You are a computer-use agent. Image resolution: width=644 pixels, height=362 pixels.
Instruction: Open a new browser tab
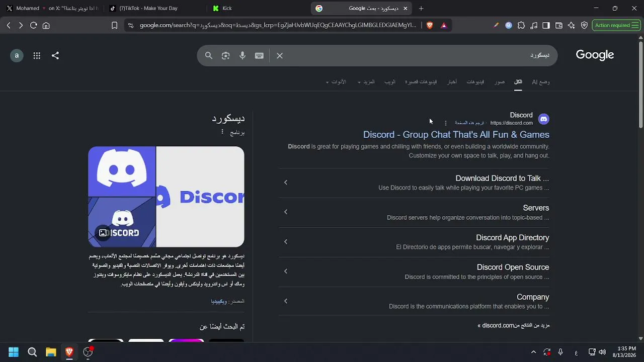(421, 8)
